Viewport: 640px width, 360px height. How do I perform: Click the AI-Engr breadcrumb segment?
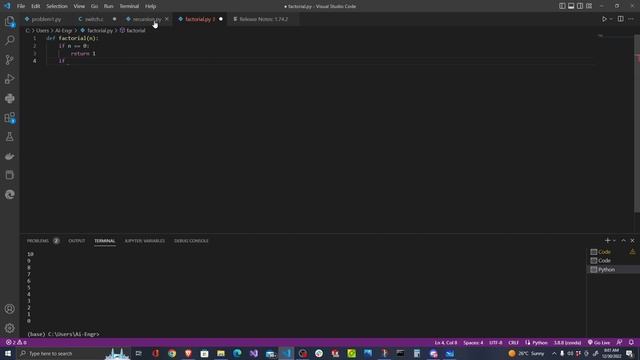(x=63, y=31)
